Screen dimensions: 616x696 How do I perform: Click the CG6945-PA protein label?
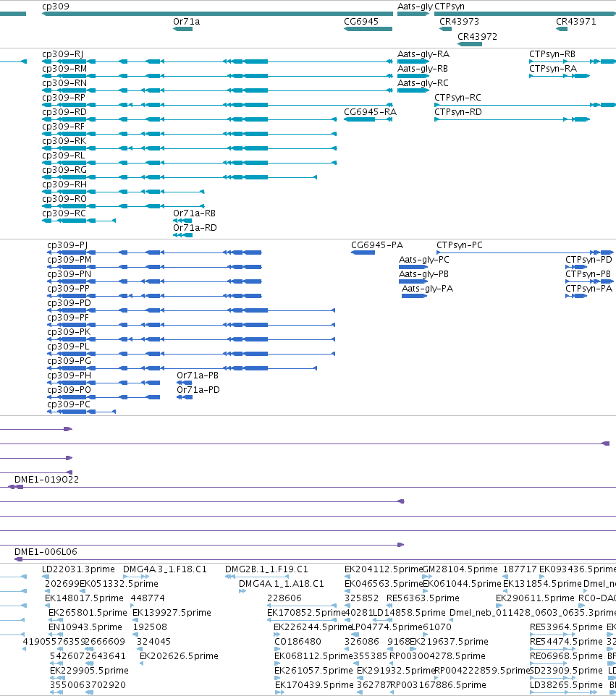point(377,245)
